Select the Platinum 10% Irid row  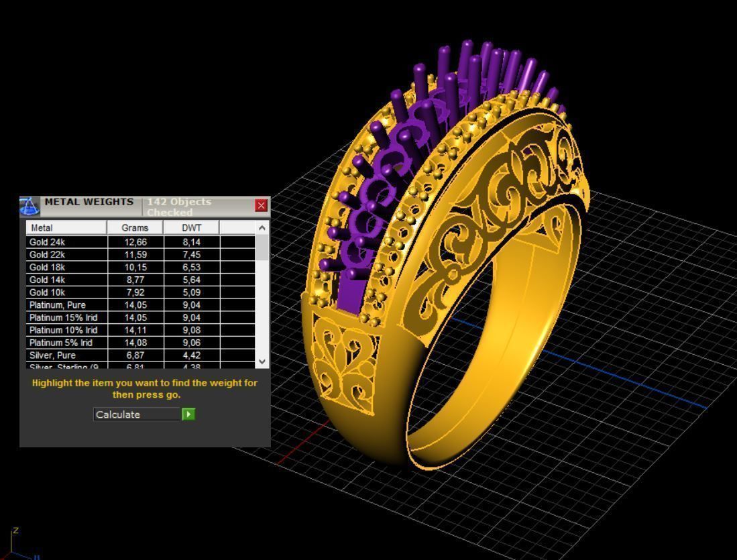141,330
